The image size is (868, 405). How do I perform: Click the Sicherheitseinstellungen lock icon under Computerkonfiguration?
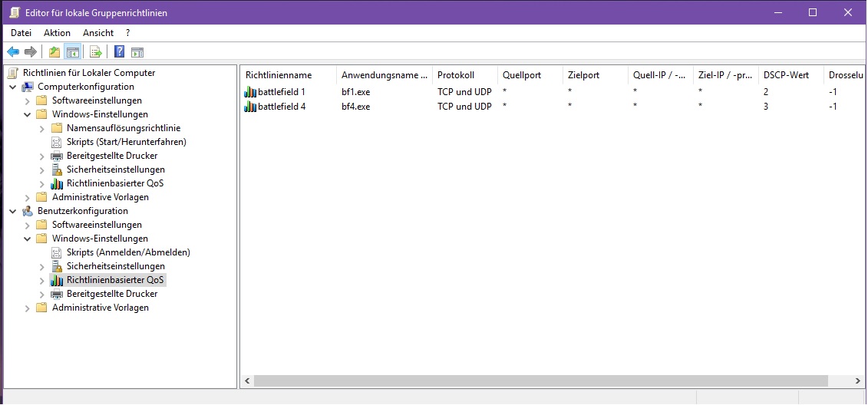point(57,170)
